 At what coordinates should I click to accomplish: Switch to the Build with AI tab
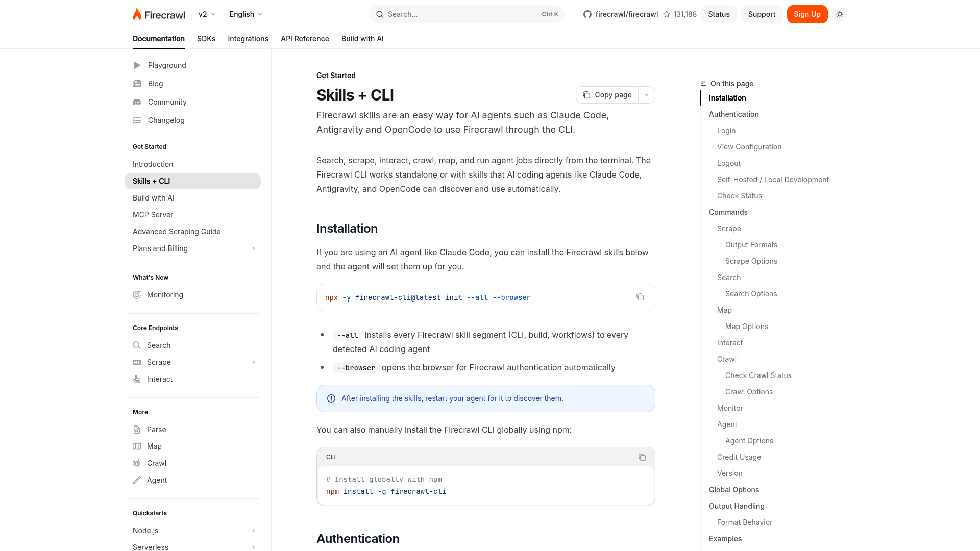(362, 39)
